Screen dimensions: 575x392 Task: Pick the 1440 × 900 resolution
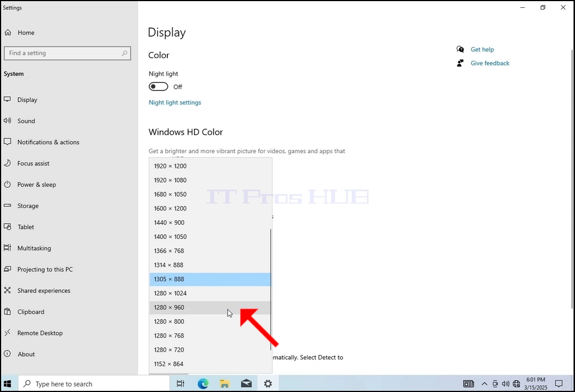click(210, 223)
